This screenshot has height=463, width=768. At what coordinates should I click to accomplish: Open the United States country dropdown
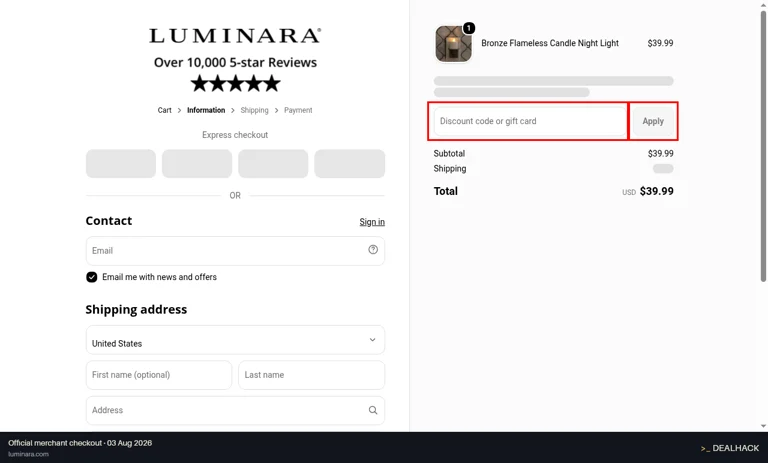[x=235, y=340]
